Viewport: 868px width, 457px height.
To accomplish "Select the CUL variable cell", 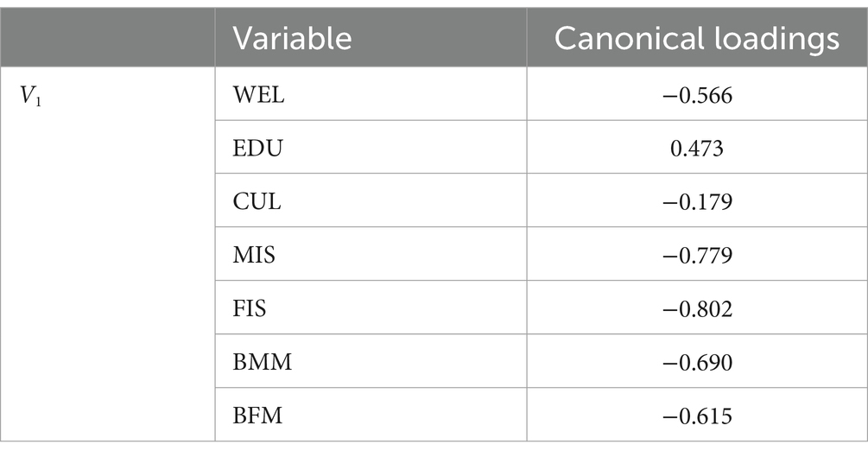I will point(371,200).
